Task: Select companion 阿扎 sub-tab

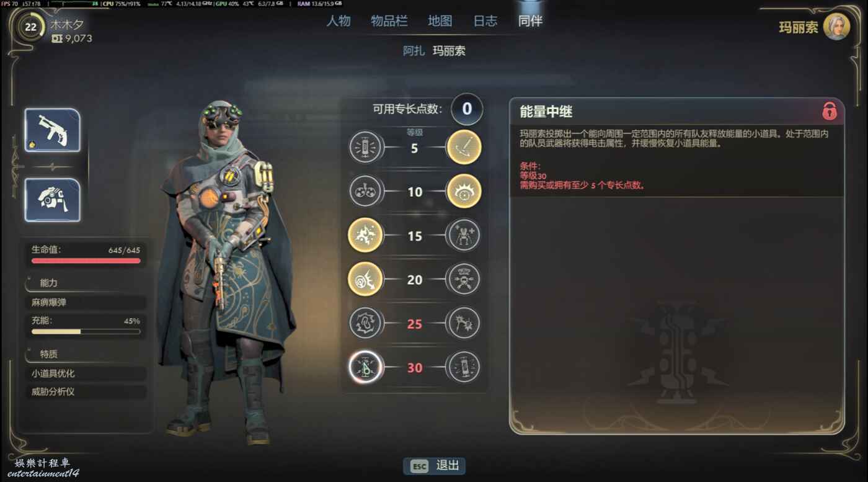Action: [x=414, y=51]
